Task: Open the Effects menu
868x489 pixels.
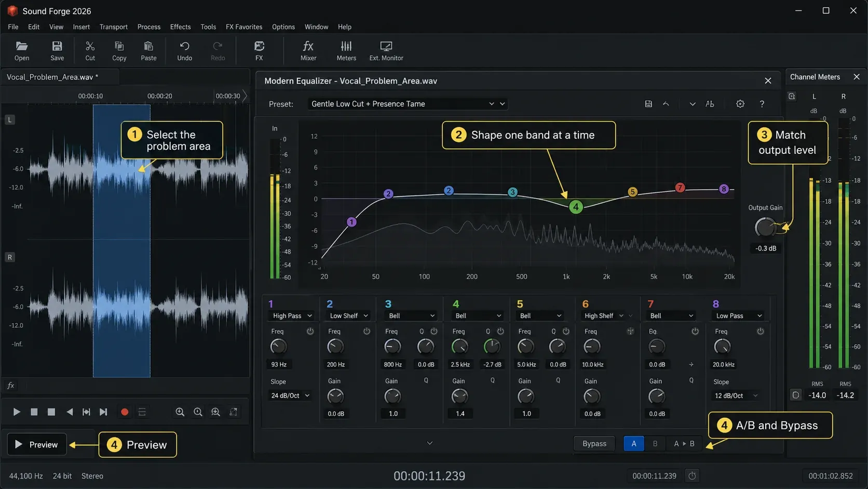Action: click(x=180, y=27)
